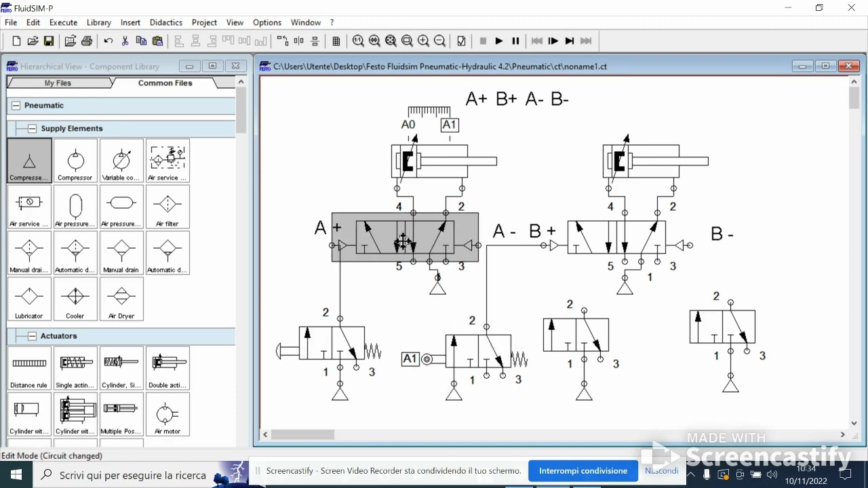
Task: Select Compressed air supply component
Action: pos(29,161)
